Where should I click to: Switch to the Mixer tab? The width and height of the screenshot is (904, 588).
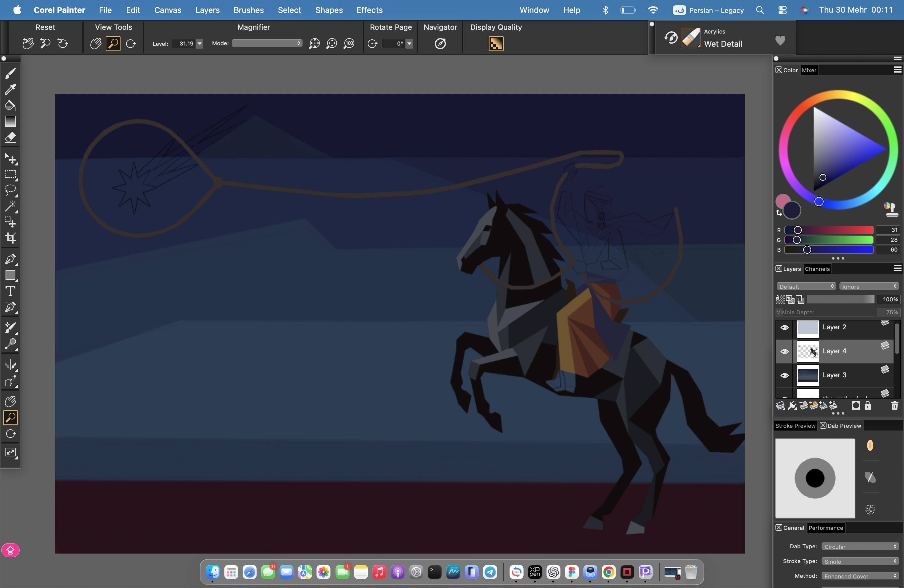coord(809,70)
